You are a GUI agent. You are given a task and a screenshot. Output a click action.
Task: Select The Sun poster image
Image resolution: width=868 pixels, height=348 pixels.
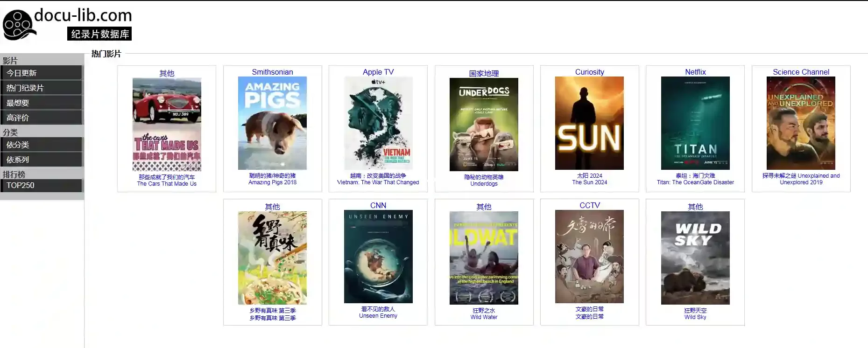tap(589, 123)
